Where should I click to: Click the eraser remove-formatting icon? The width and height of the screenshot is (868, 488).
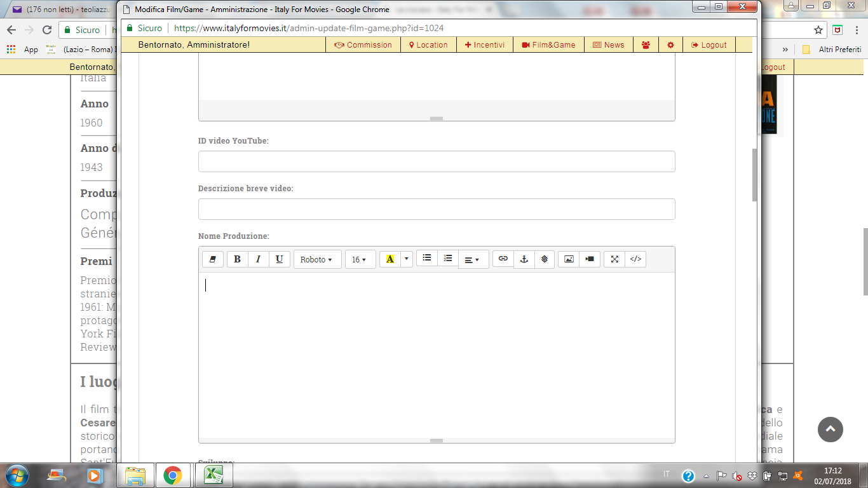(x=213, y=259)
